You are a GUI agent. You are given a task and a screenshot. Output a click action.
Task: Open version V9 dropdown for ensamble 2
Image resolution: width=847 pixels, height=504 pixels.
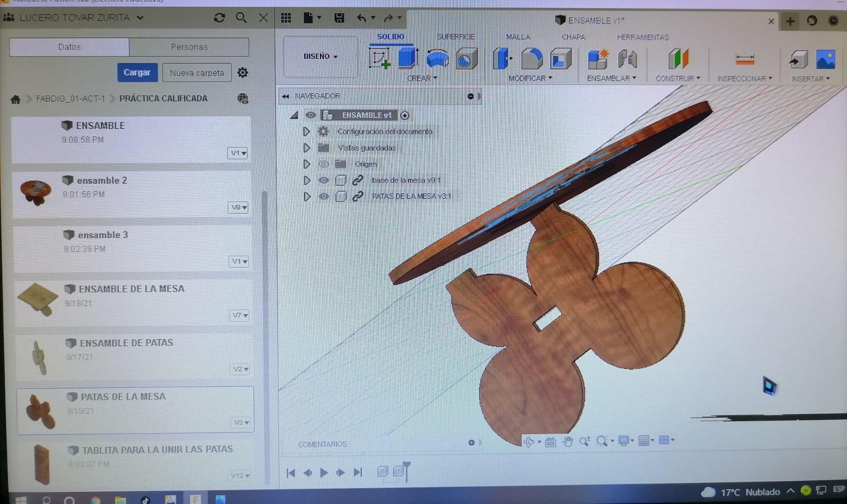click(239, 207)
